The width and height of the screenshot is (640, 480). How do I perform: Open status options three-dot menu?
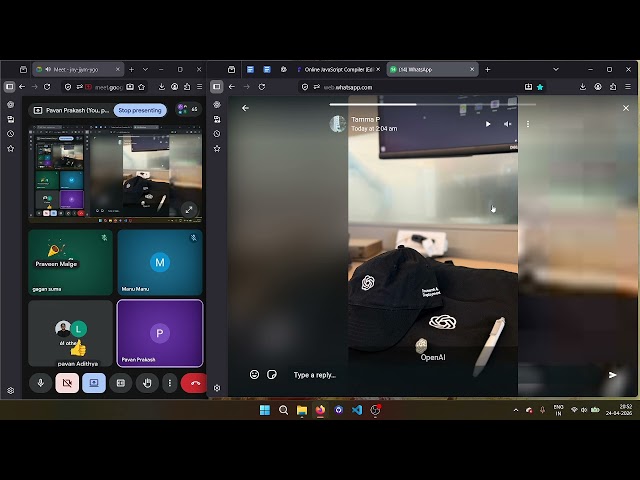(x=528, y=124)
